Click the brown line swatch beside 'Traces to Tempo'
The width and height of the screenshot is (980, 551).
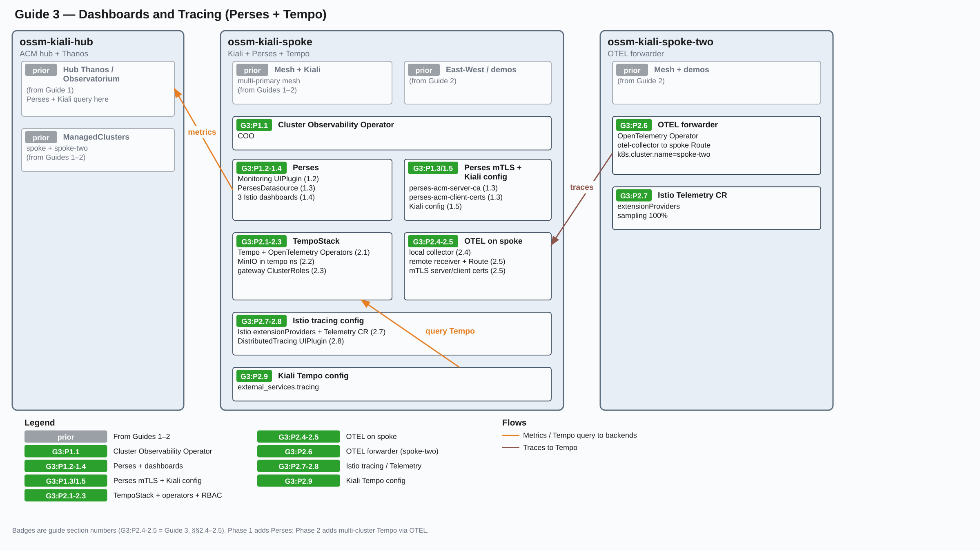[x=510, y=448]
